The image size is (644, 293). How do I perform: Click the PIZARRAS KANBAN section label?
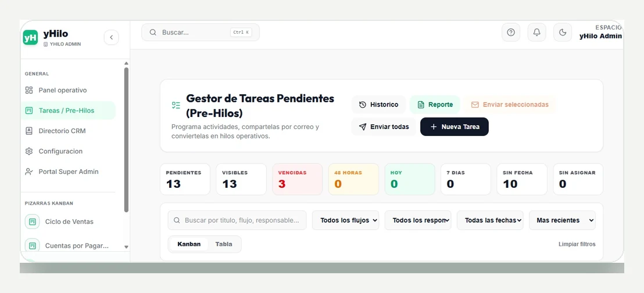[x=49, y=203]
